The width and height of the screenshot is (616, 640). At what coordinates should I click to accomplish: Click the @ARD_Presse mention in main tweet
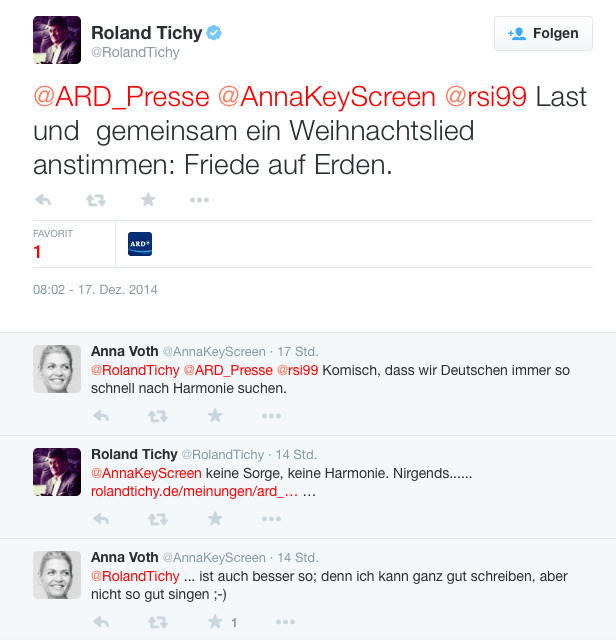[x=121, y=97]
